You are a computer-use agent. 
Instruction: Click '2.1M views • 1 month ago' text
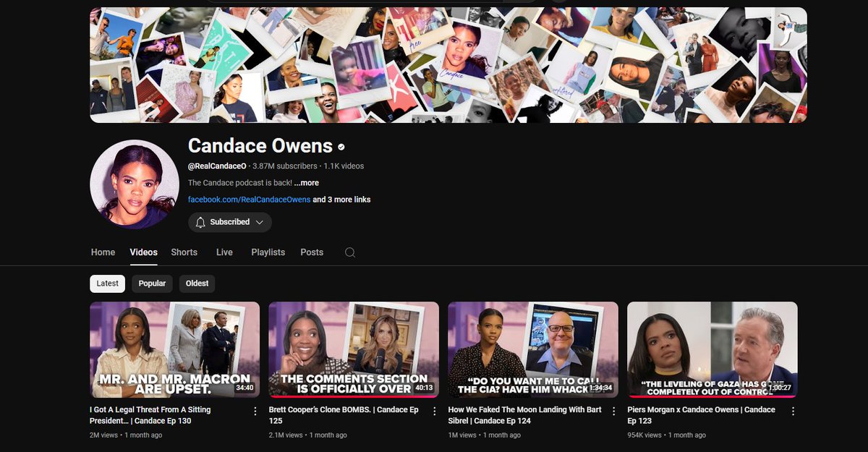coord(308,435)
